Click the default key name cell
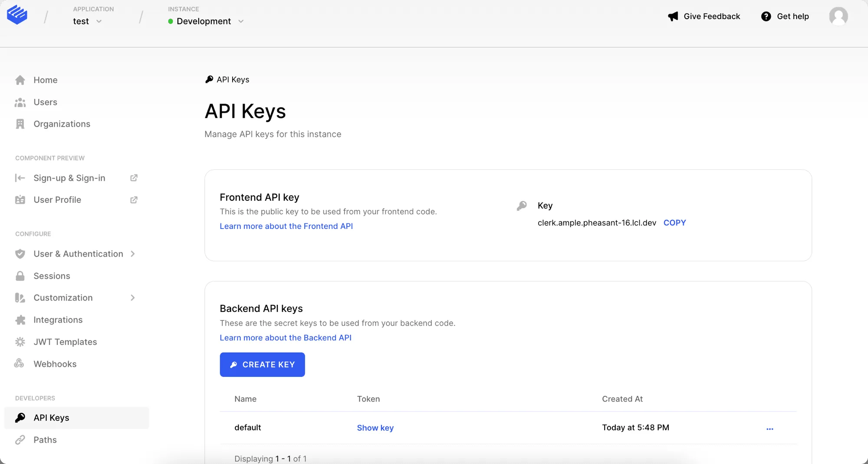The height and width of the screenshot is (464, 868). (x=248, y=428)
